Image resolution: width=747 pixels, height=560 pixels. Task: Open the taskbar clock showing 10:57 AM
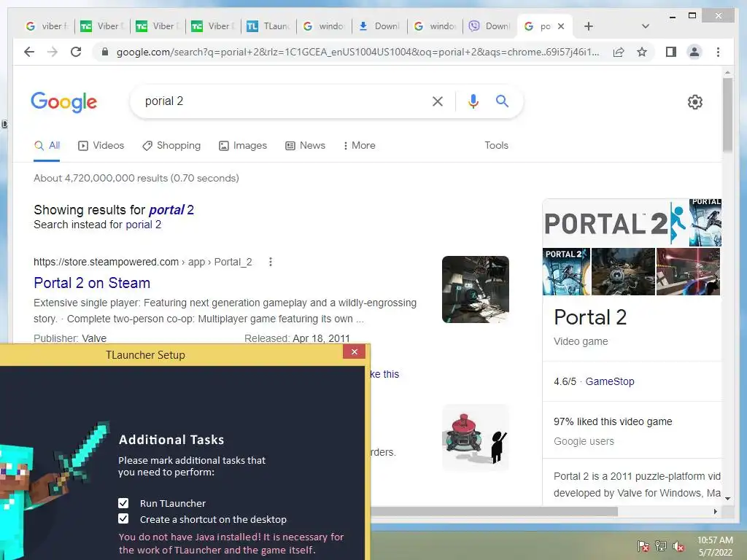coord(715,546)
